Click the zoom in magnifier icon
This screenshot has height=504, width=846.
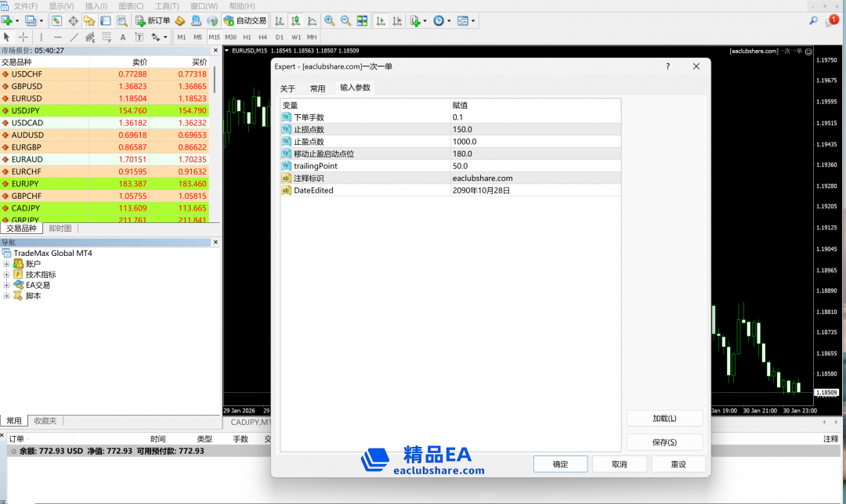click(x=329, y=20)
